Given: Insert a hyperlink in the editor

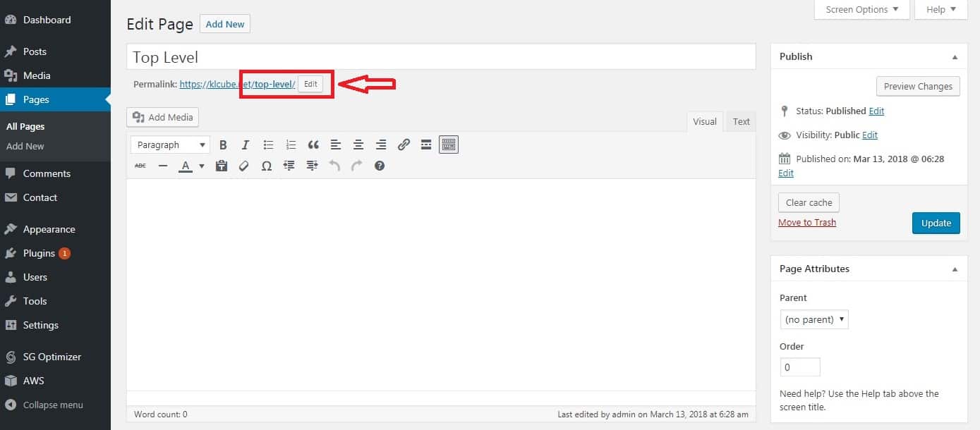Looking at the screenshot, I should tap(404, 145).
